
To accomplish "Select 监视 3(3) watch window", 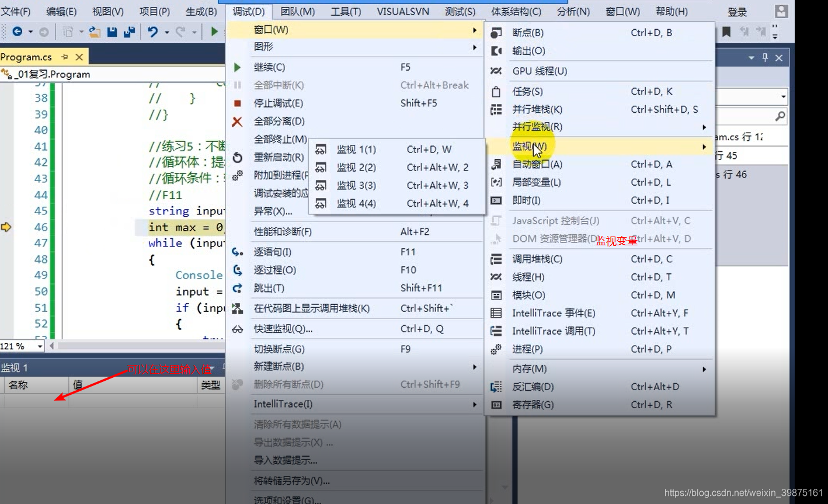I will pos(398,186).
